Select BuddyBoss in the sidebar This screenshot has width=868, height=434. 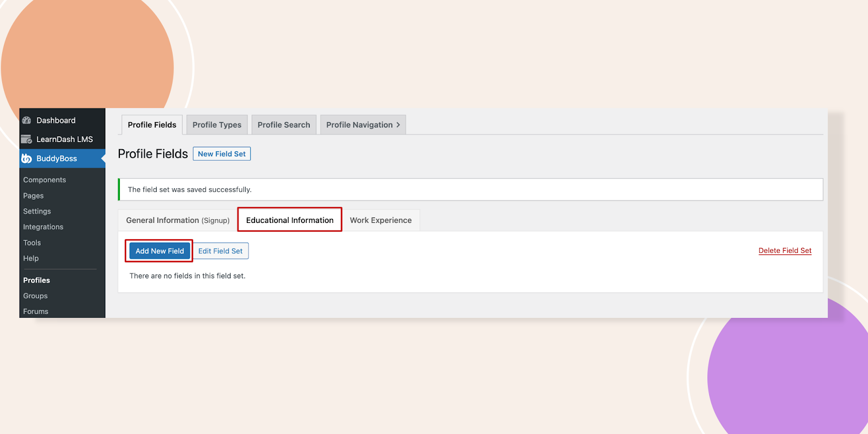click(62, 158)
